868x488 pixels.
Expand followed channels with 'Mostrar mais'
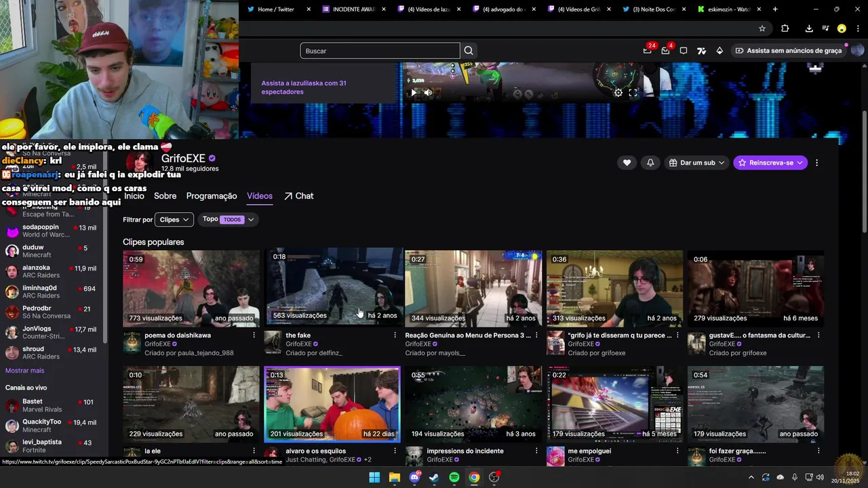[x=24, y=371]
